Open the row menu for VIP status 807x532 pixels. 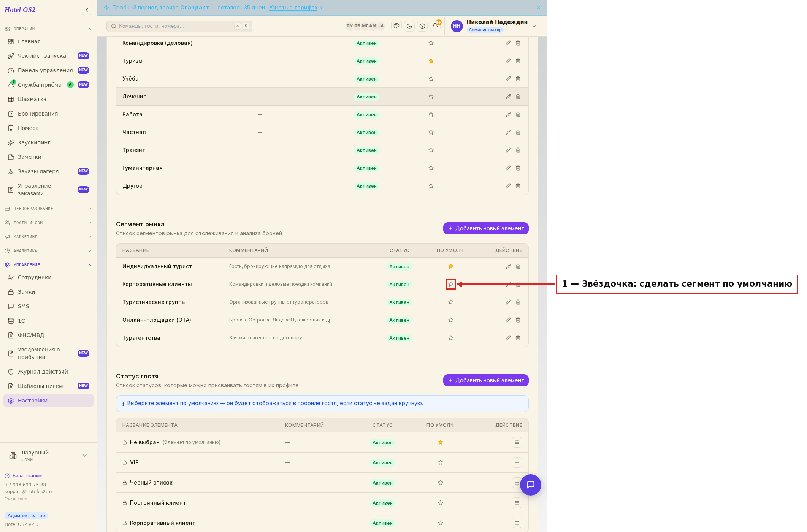click(517, 462)
